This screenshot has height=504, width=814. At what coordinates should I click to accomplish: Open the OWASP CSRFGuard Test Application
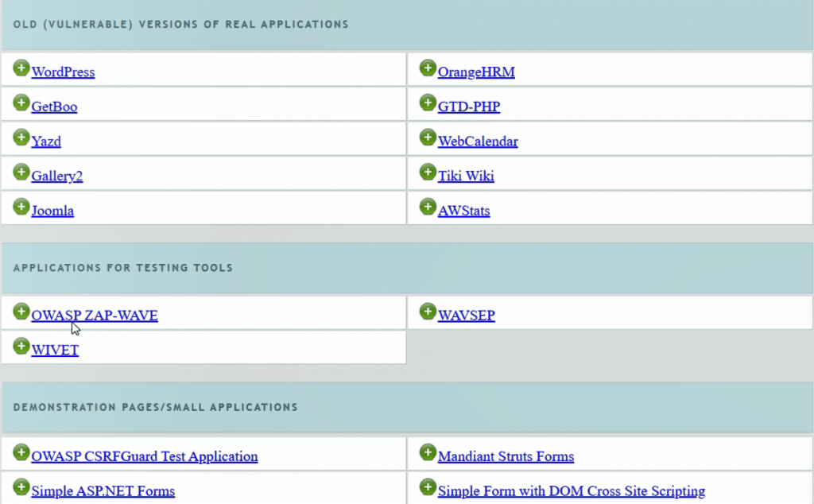tap(144, 456)
